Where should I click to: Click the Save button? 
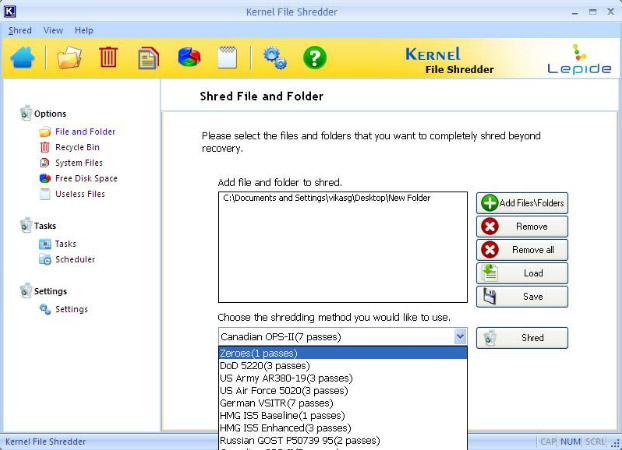[522, 296]
